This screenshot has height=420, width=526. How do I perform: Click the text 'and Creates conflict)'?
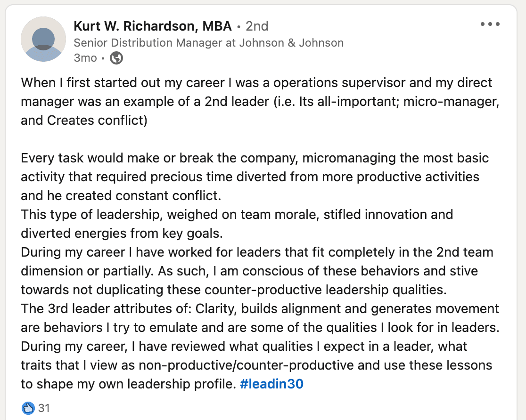click(84, 121)
